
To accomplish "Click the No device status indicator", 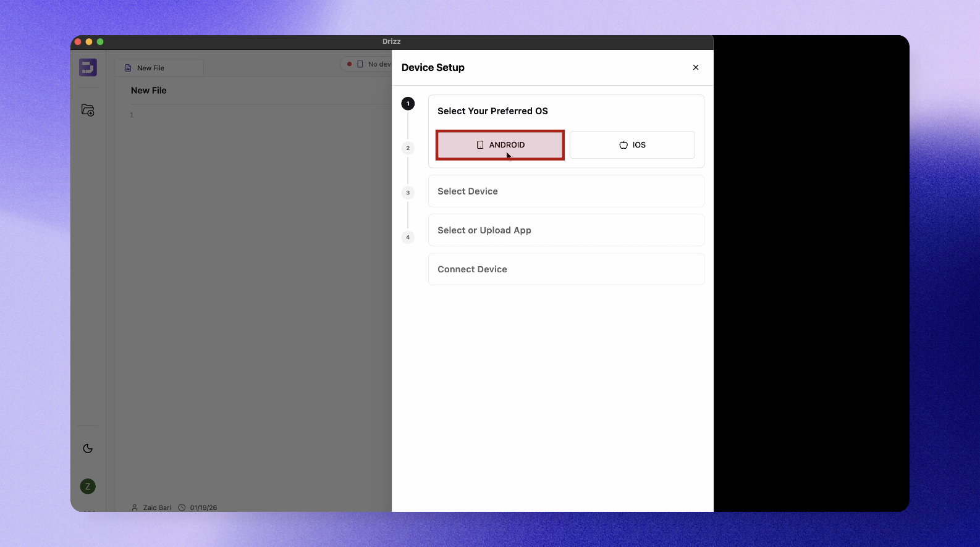I will [369, 64].
